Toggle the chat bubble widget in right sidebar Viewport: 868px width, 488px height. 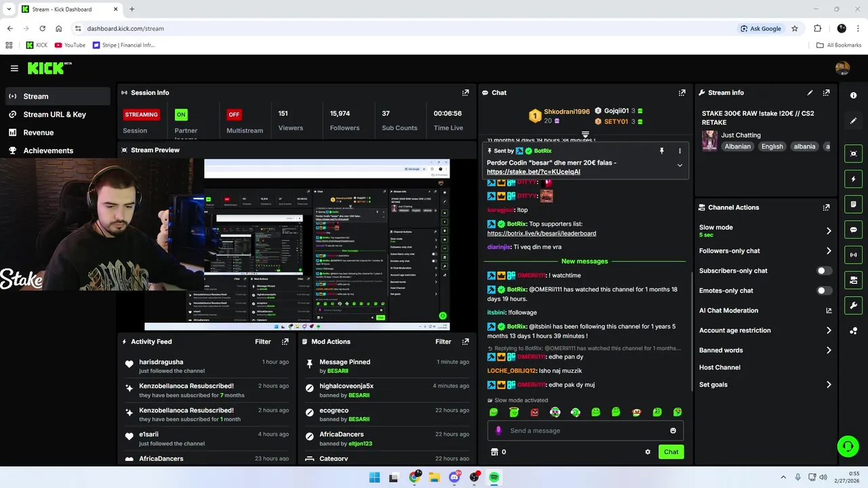click(x=854, y=230)
